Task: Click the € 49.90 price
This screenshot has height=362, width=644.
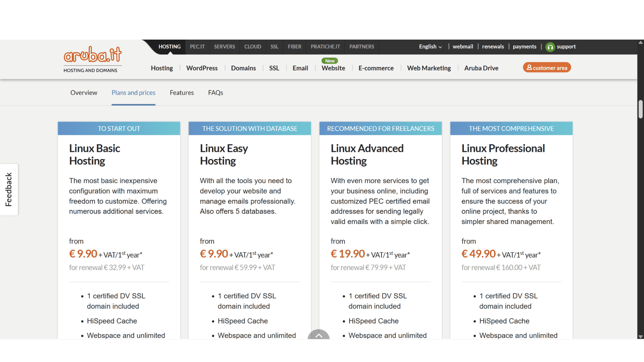Action: pyautogui.click(x=478, y=254)
